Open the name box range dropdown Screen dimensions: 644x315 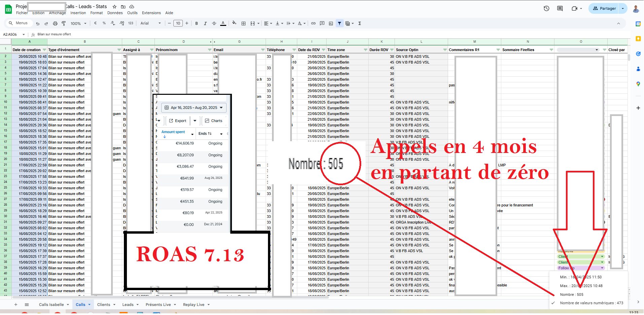(24, 34)
